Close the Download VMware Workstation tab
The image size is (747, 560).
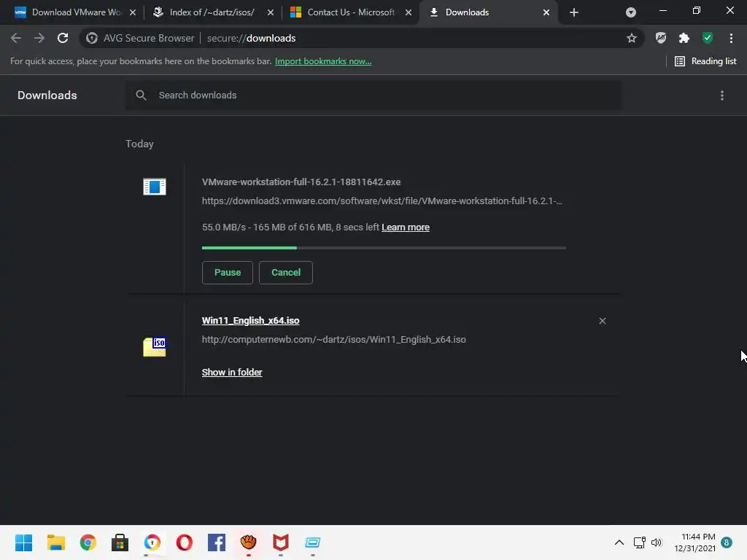click(133, 12)
